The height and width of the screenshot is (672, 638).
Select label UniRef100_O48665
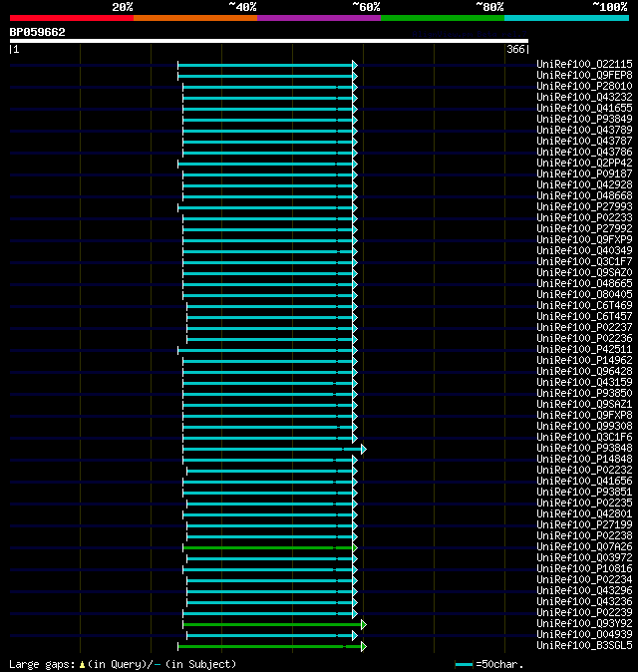[x=584, y=284]
